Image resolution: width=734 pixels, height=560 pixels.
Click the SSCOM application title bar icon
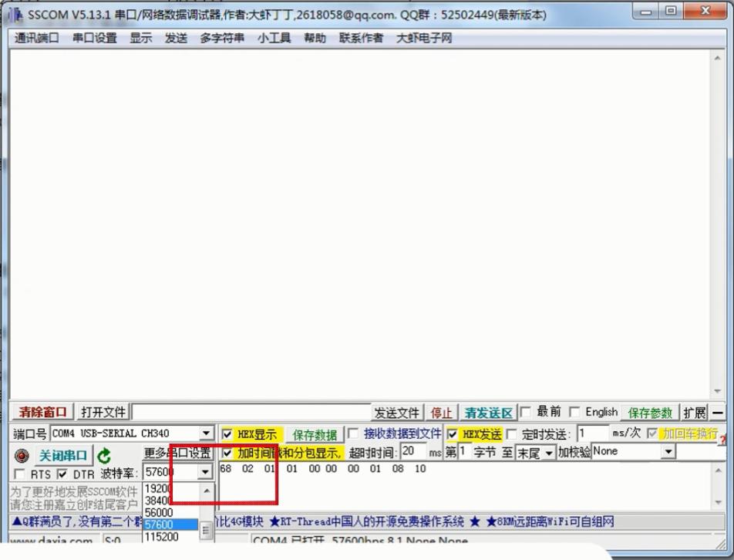15,15
